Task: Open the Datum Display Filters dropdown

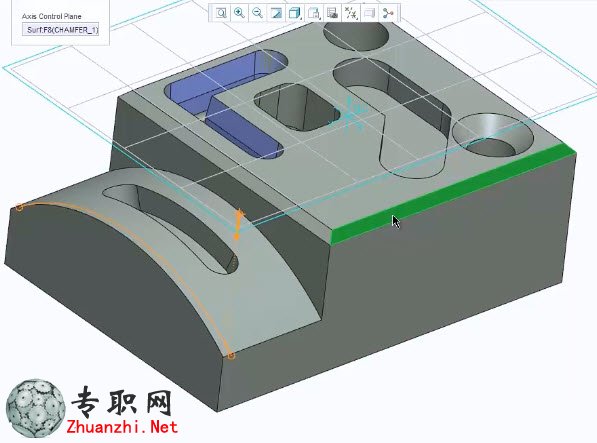Action: coord(351,13)
